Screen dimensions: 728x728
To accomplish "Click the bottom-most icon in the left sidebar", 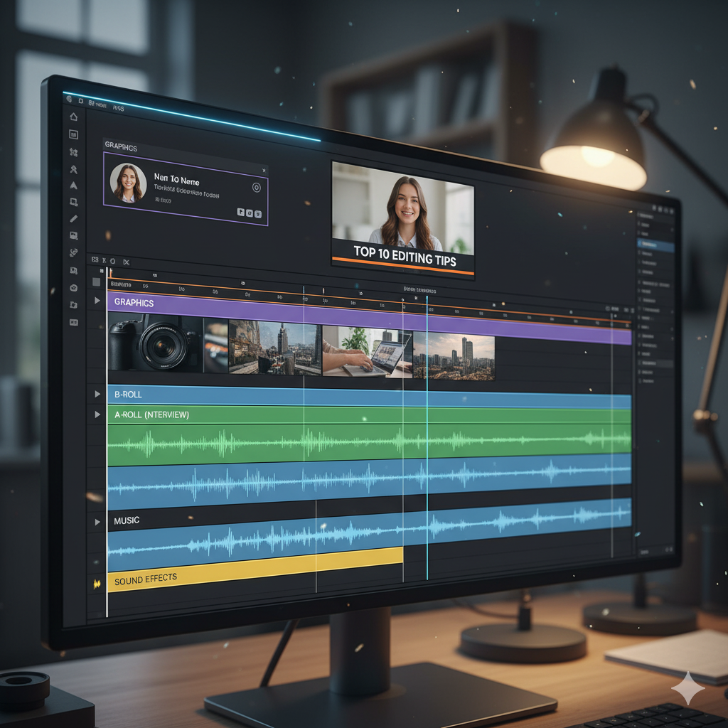I will [x=73, y=322].
